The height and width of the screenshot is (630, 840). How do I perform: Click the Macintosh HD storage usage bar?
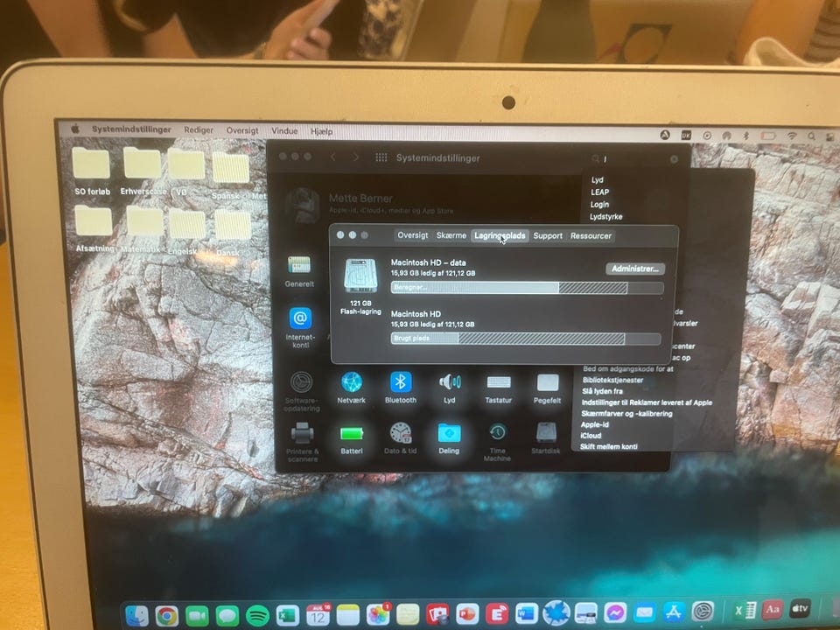click(526, 339)
